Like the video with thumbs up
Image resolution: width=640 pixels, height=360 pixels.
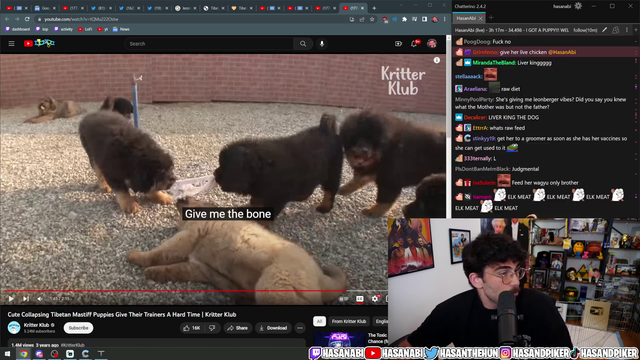tap(191, 328)
